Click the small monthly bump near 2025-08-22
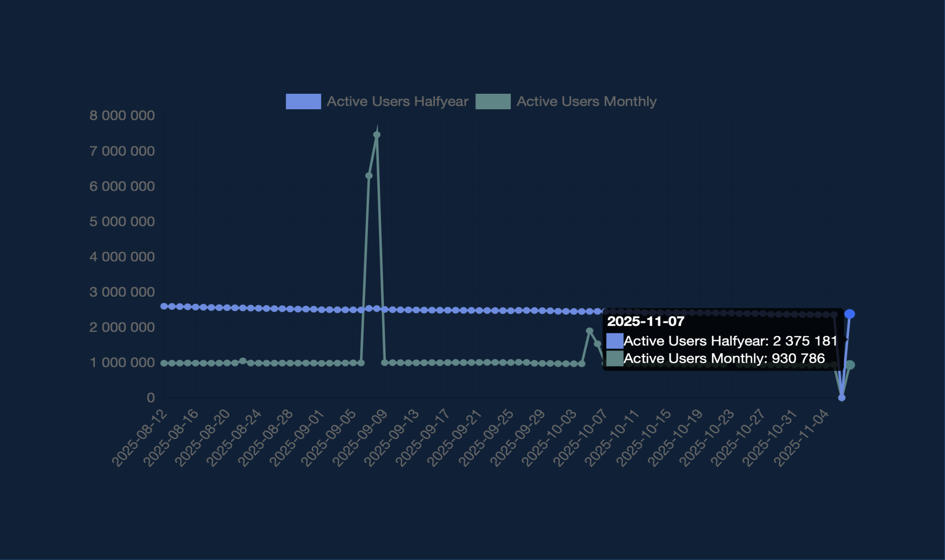 243,361
